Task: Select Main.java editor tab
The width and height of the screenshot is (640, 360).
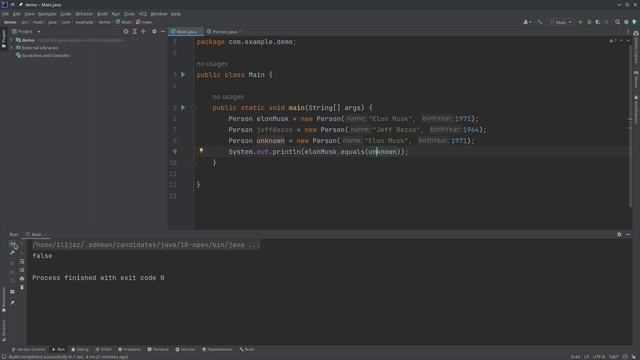Action: point(186,31)
